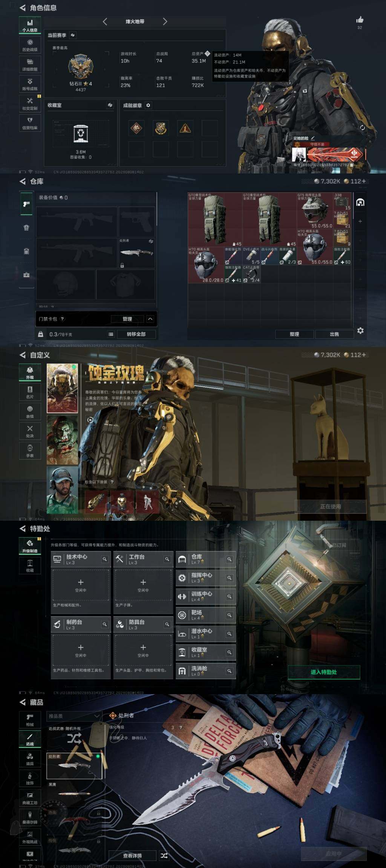Open the 详细数据 detailed data tab

pos(29,64)
